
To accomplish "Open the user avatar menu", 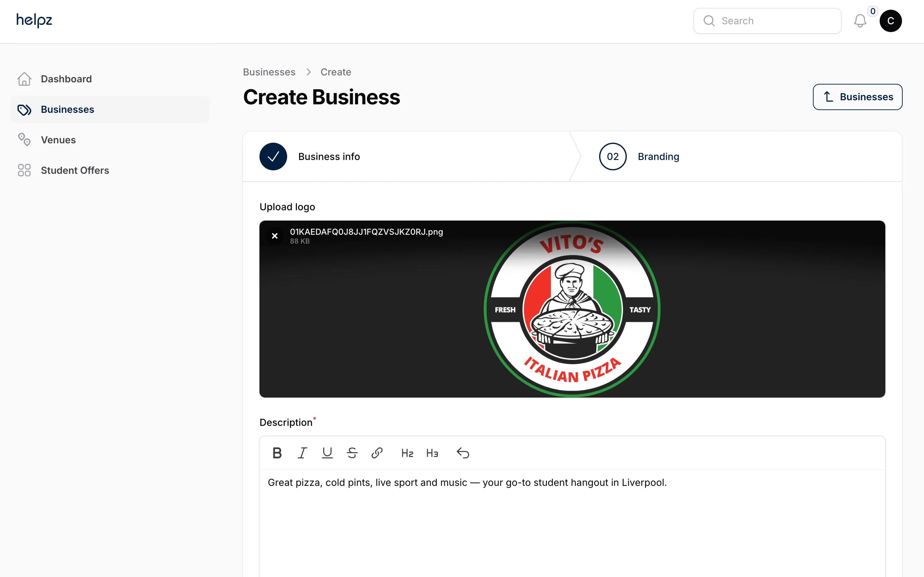I will point(890,21).
